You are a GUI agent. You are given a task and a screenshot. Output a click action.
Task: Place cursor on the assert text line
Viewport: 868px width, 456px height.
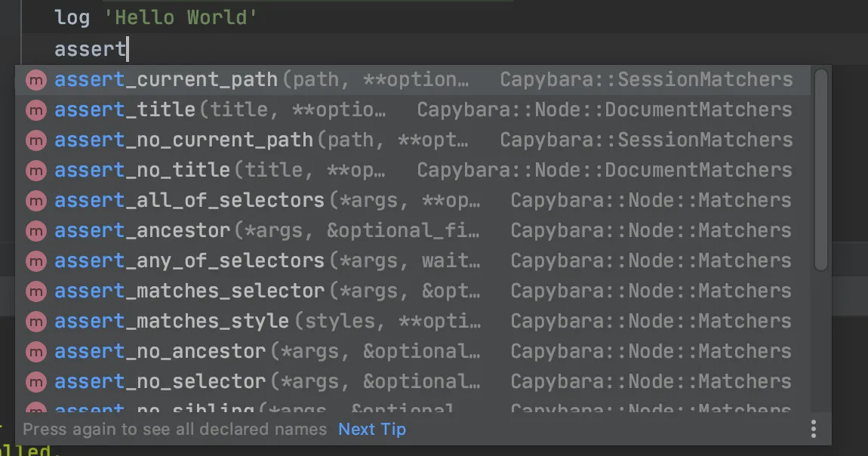(x=91, y=50)
